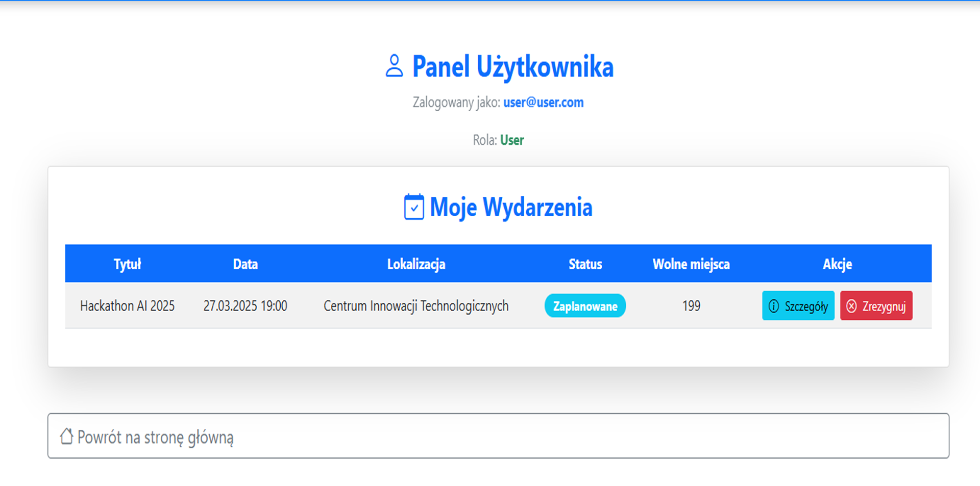Viewport: 980px width, 486px height.
Task: Click the Zalogowany jako label
Action: click(456, 103)
